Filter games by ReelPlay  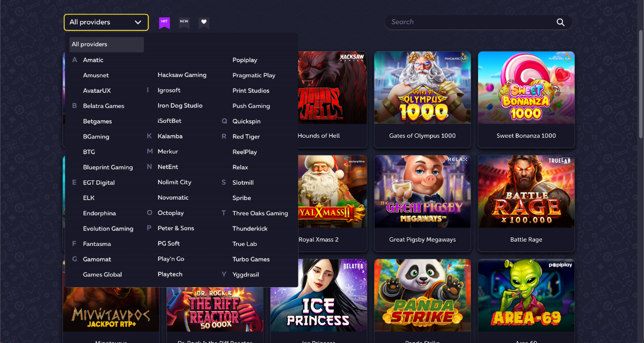point(245,152)
